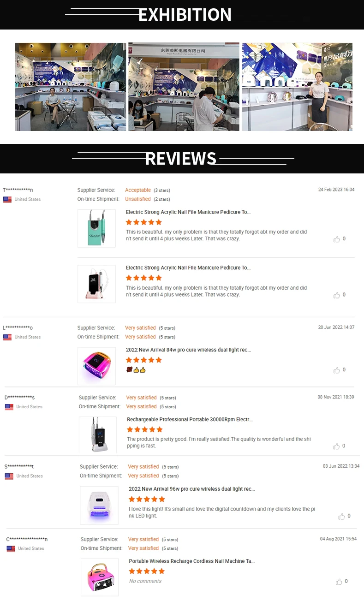Open Portable Wireless Recharge Cordless Nail Machine link
The image size is (364, 607).
coord(192,561)
